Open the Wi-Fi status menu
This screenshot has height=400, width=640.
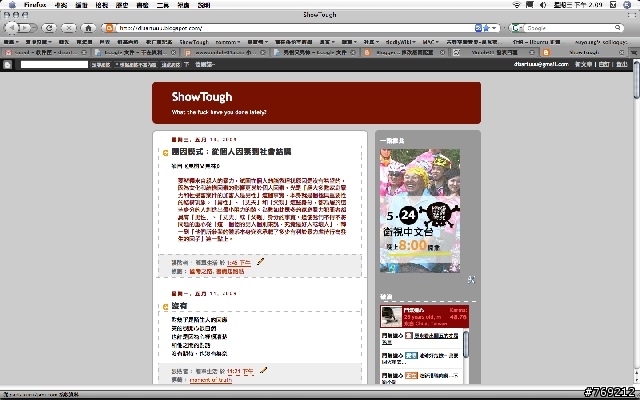tap(517, 4)
